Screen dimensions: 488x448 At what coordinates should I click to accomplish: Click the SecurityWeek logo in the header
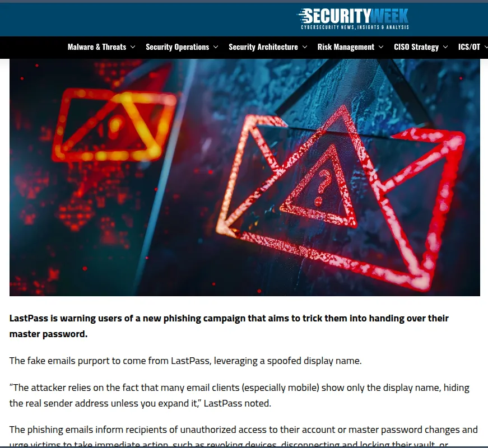[x=353, y=18]
